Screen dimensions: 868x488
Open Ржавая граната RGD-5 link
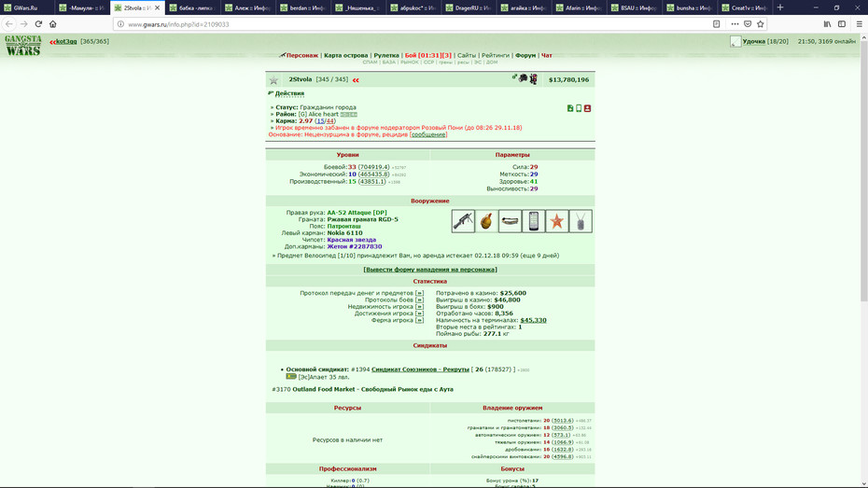click(x=362, y=219)
